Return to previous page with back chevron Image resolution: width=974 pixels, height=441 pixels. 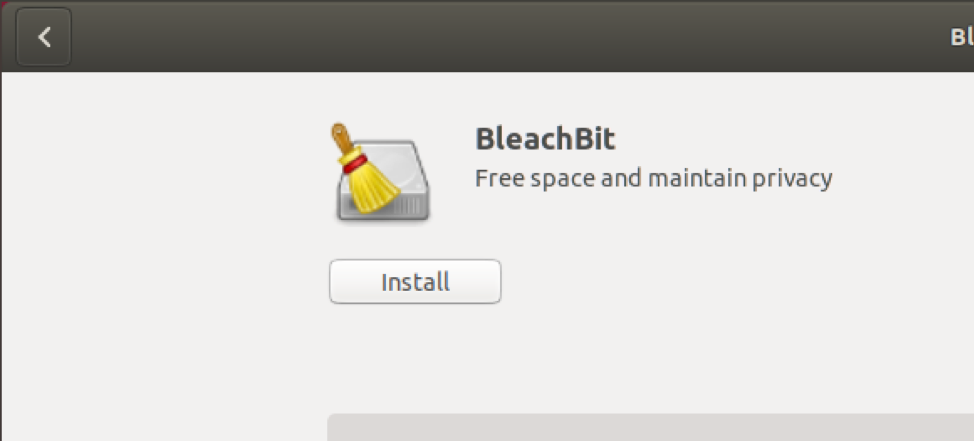(43, 37)
